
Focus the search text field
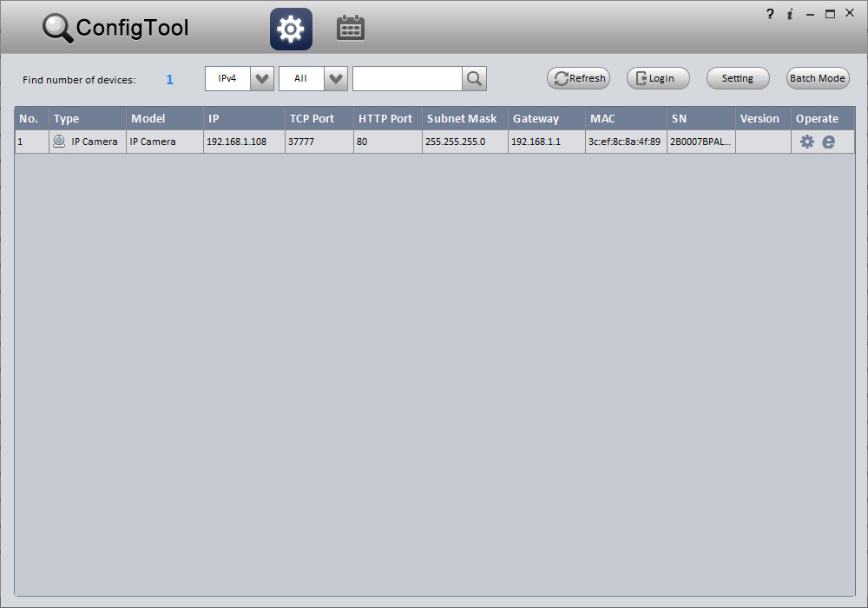(x=407, y=79)
